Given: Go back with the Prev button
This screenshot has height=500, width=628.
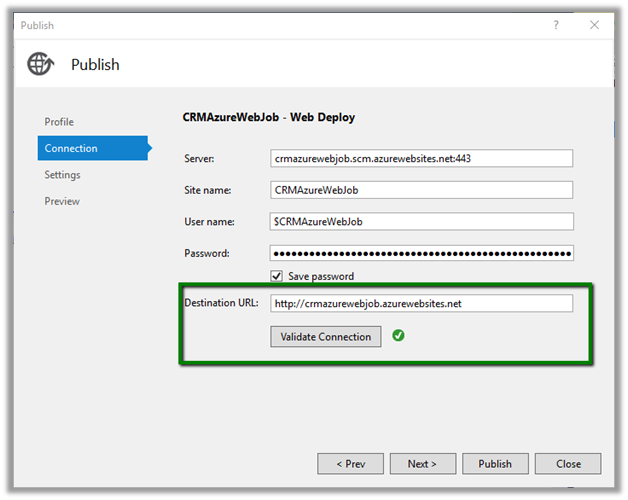Looking at the screenshot, I should 350,464.
